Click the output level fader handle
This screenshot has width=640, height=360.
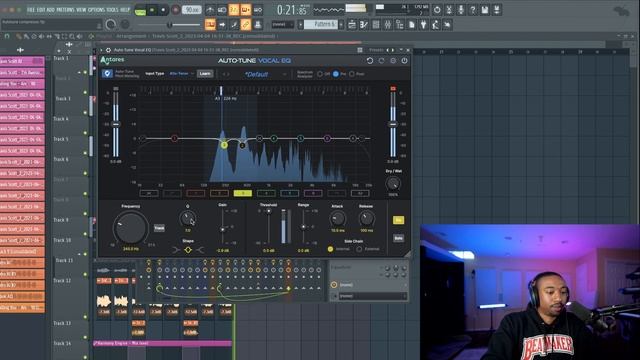pyautogui.click(x=393, y=124)
